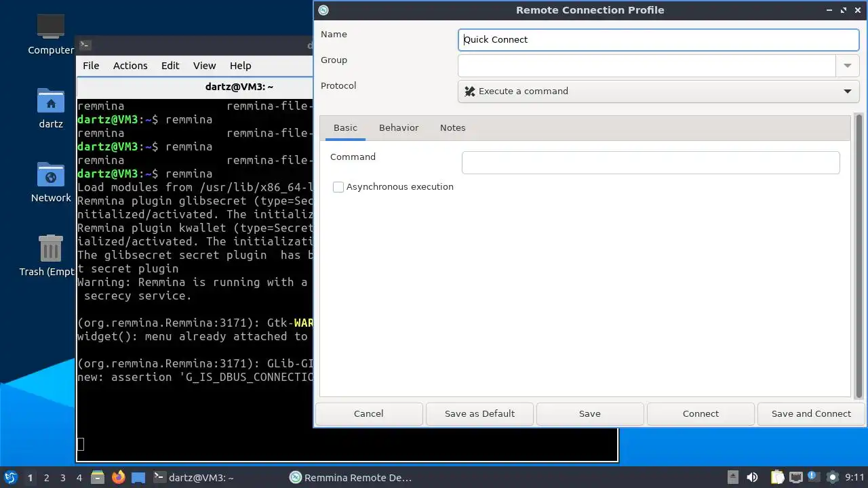Open the network connection tray icon
868x488 pixels.
pyautogui.click(x=795, y=478)
